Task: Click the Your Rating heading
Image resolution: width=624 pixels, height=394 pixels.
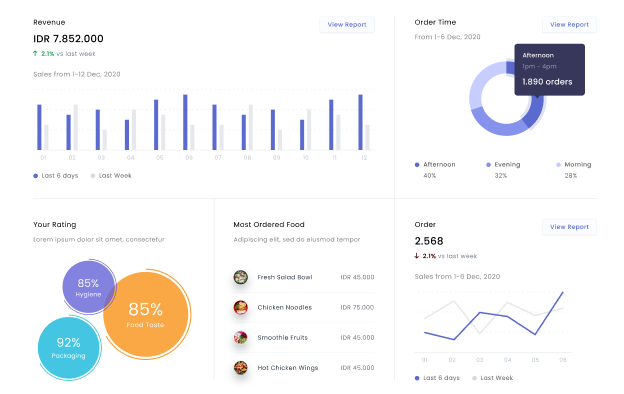Action: click(55, 224)
